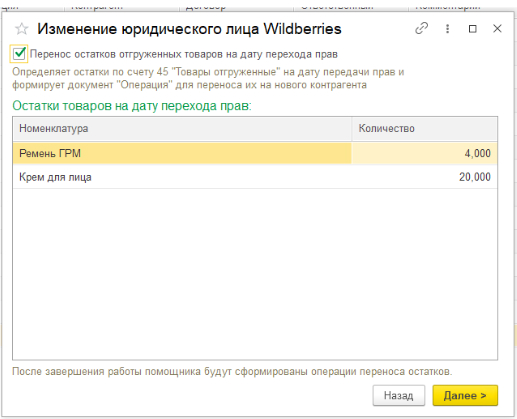Viewport: 517px width, 419px height.
Task: Sort table by Количество column header
Action: click(x=424, y=128)
